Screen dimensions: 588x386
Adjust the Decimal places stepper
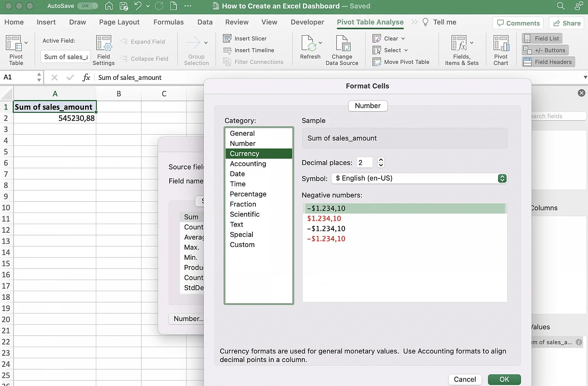[381, 163]
